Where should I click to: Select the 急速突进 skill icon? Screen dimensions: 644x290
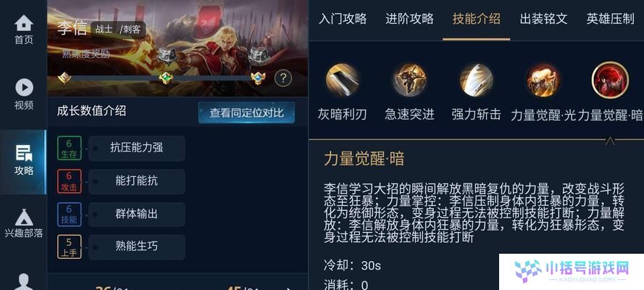click(x=409, y=80)
